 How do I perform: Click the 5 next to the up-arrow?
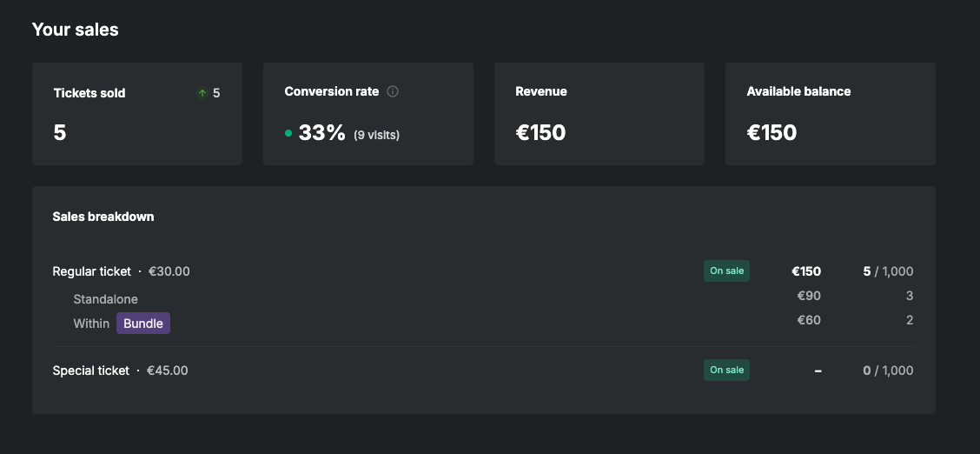coord(216,93)
